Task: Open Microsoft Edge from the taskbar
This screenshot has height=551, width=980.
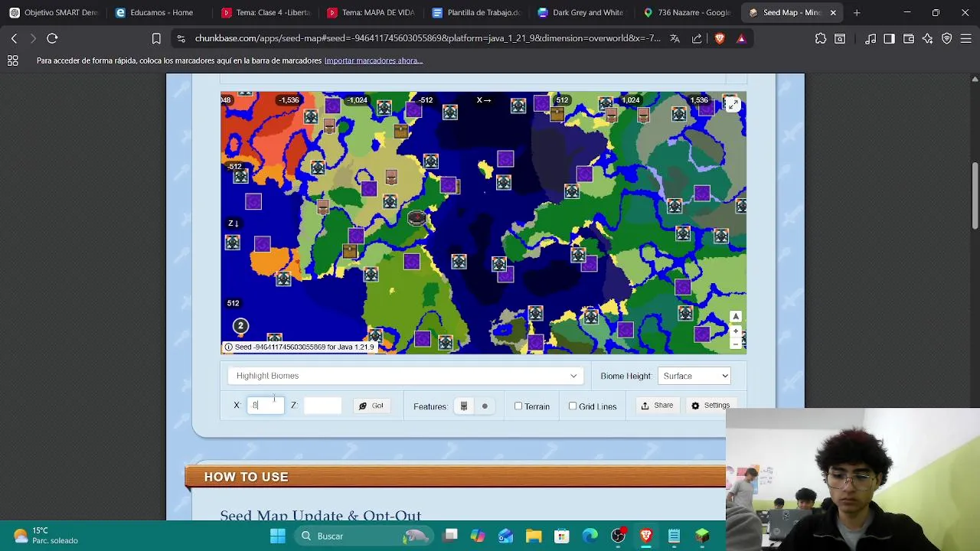Action: click(x=590, y=536)
